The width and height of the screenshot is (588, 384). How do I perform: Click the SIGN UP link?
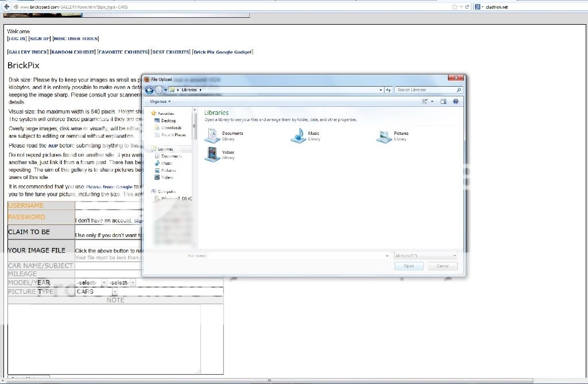coord(40,38)
